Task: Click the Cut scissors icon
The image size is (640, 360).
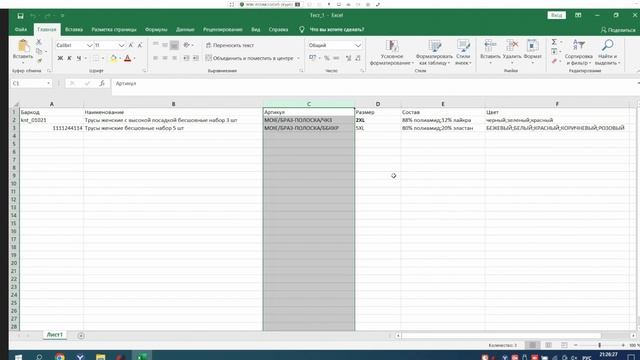Action: coord(39,42)
